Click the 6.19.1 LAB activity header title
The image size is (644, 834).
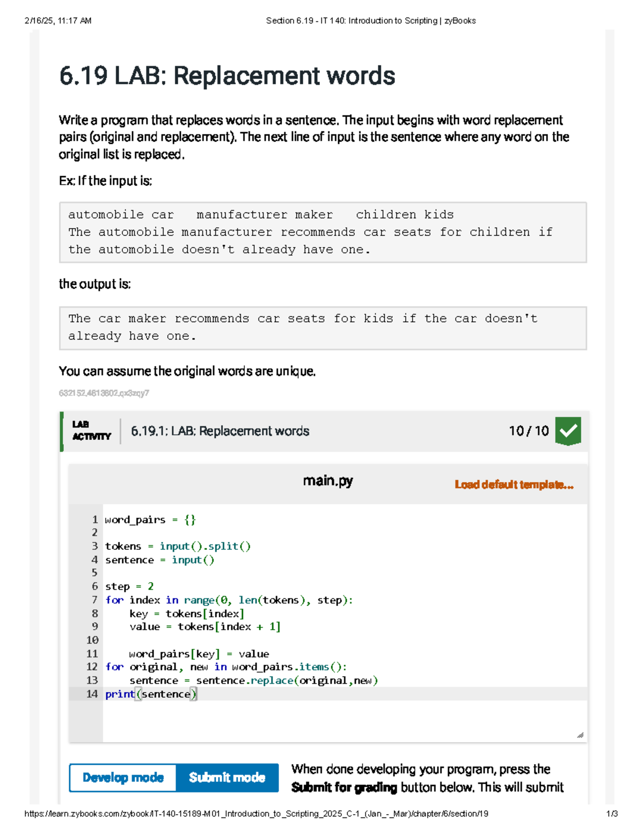click(220, 431)
